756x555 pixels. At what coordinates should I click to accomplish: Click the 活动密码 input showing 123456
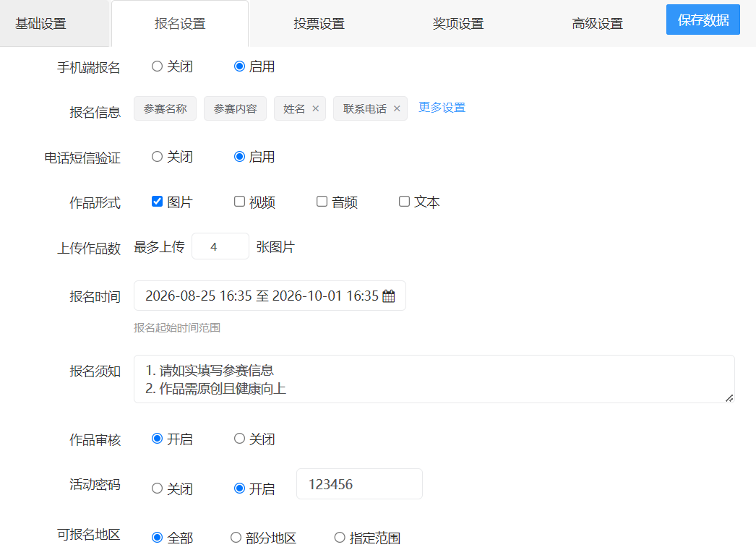tap(360, 484)
